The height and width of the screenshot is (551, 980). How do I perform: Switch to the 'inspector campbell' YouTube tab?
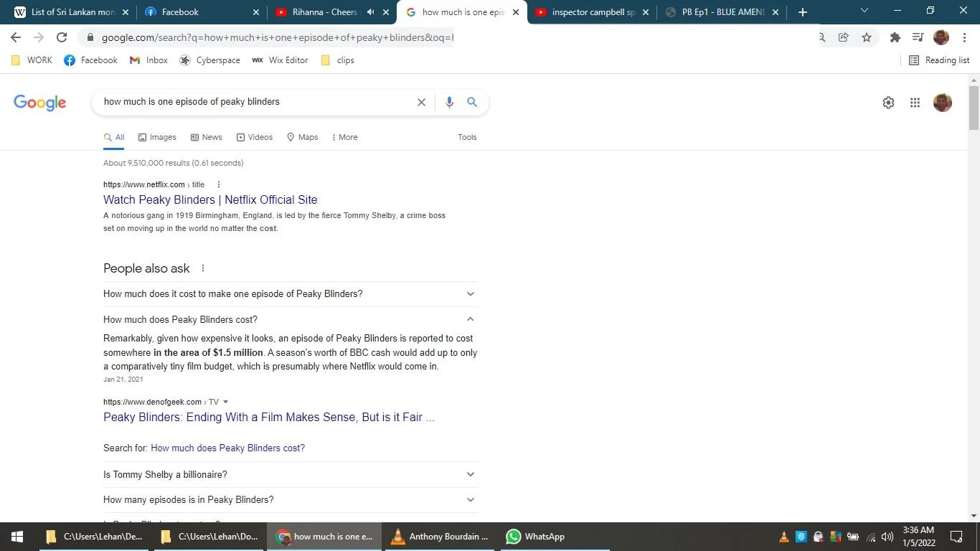coord(592,12)
